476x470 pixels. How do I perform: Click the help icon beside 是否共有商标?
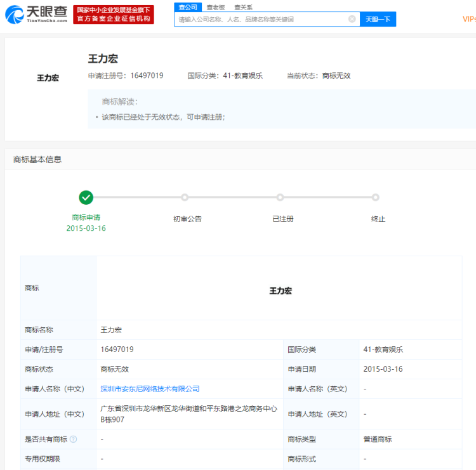(73, 439)
